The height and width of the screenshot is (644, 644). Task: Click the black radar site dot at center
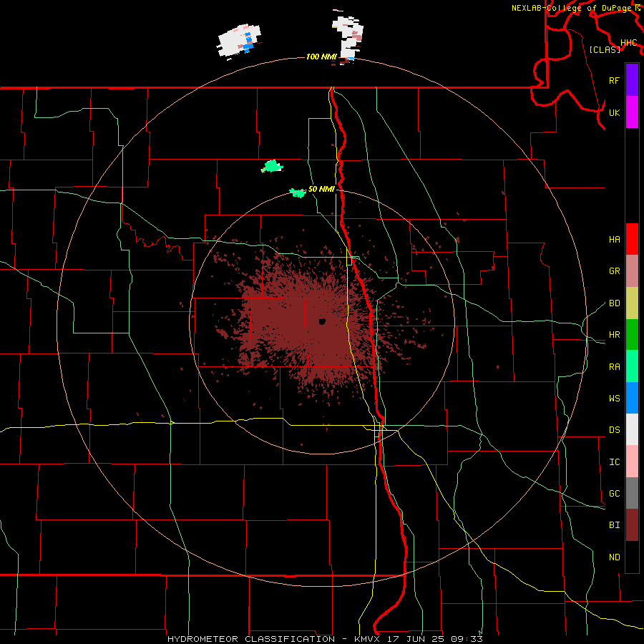click(x=322, y=321)
